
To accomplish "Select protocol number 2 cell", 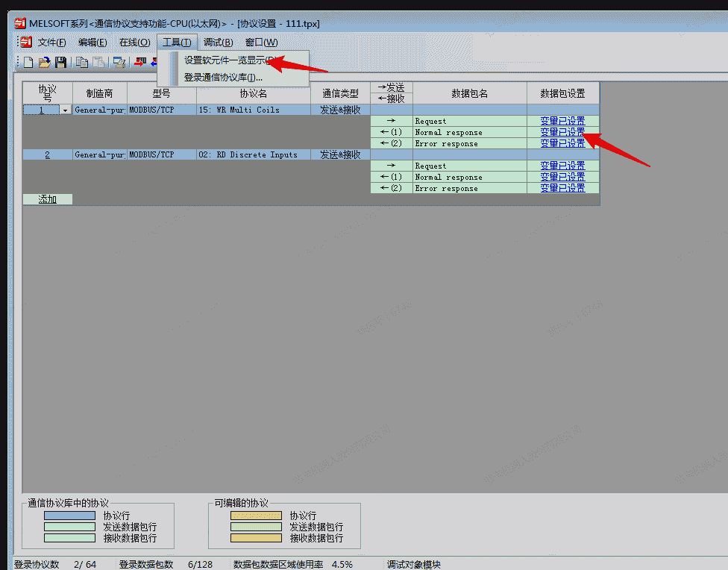I will (48, 154).
